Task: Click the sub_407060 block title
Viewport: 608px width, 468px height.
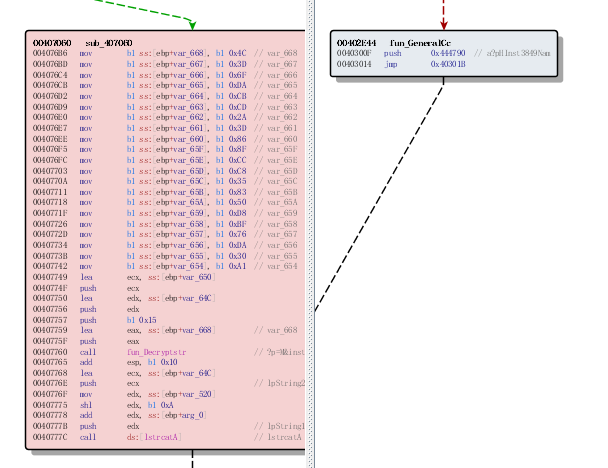Action: (107, 43)
